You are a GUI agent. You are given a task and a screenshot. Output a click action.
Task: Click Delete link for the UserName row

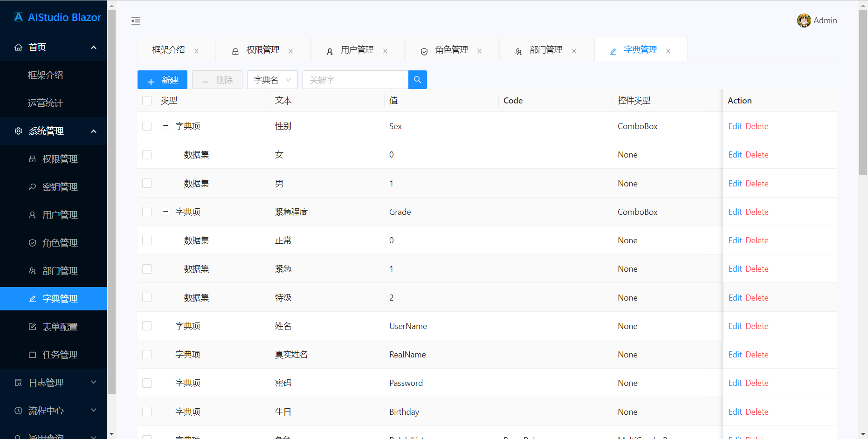[757, 326]
